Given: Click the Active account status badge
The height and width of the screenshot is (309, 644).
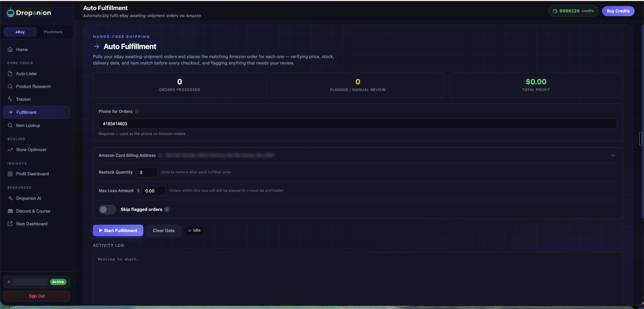Looking at the screenshot, I should [58, 282].
